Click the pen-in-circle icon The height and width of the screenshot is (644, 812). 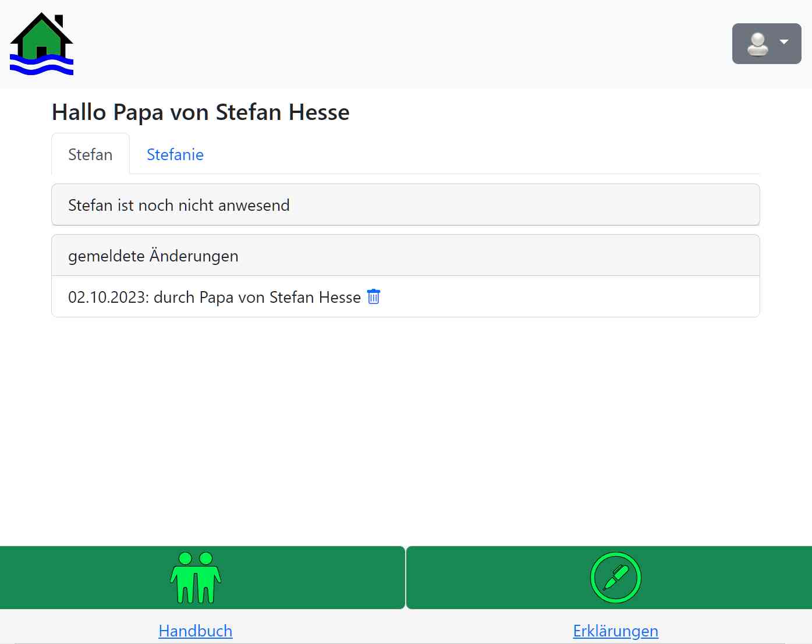click(x=615, y=578)
